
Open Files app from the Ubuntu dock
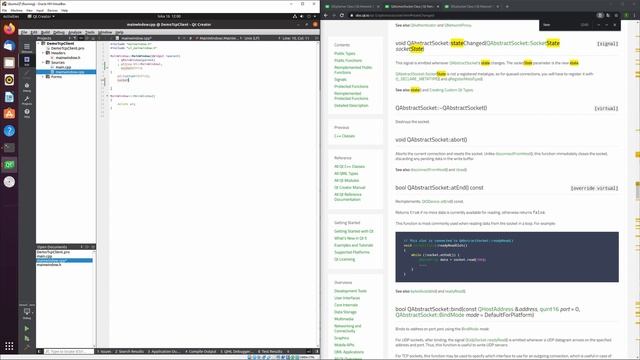coord(9,63)
